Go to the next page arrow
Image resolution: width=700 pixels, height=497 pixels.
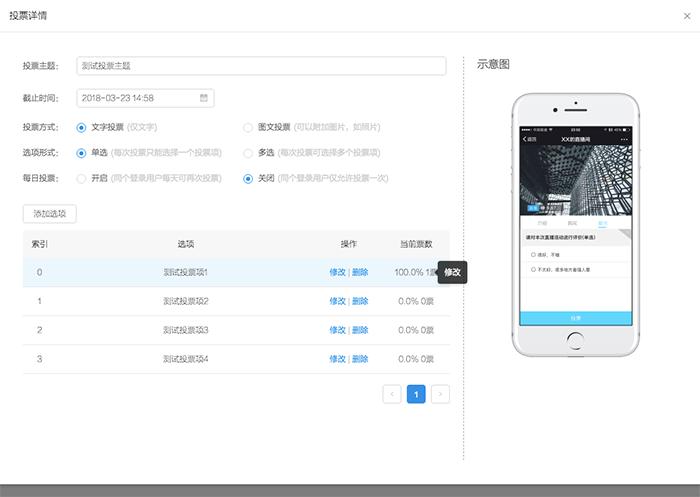coord(440,394)
